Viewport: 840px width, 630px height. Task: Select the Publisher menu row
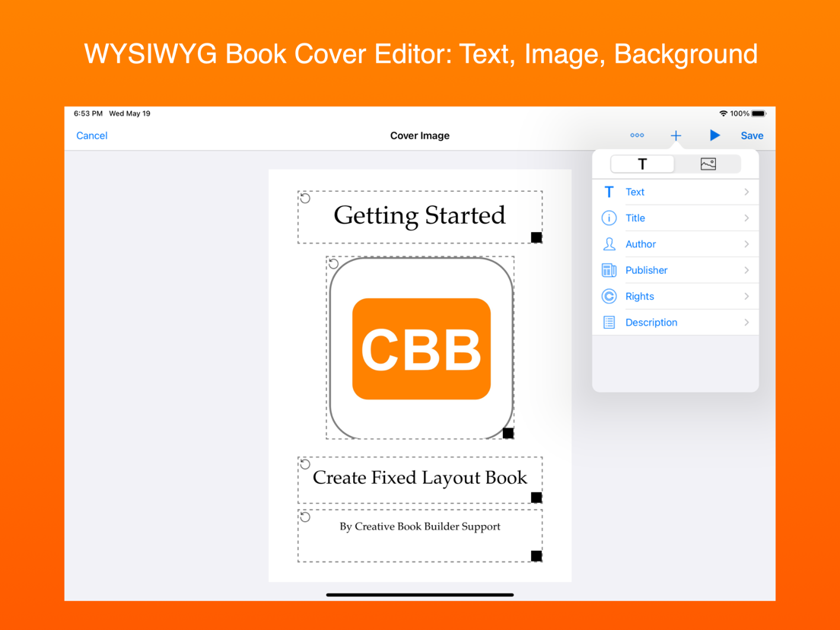coord(676,270)
